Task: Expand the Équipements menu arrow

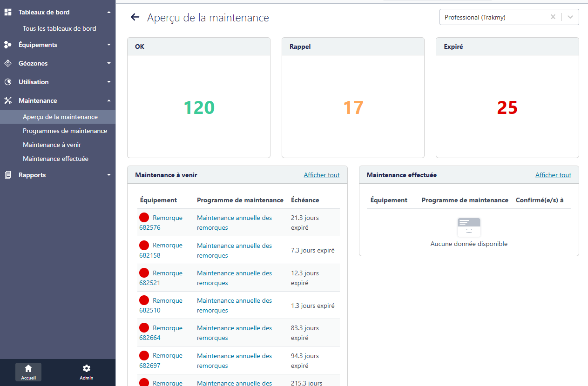Action: [109, 45]
